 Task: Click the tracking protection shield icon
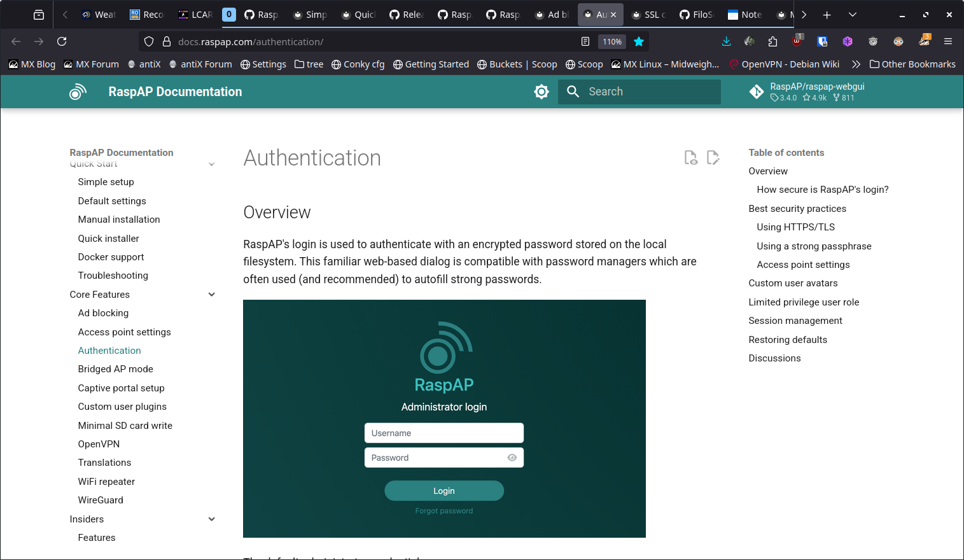click(x=149, y=41)
